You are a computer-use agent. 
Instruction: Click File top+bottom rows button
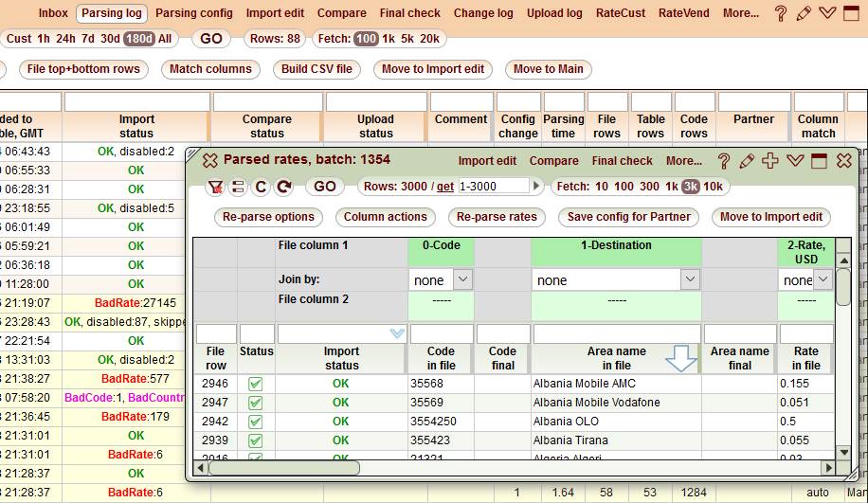83,69
